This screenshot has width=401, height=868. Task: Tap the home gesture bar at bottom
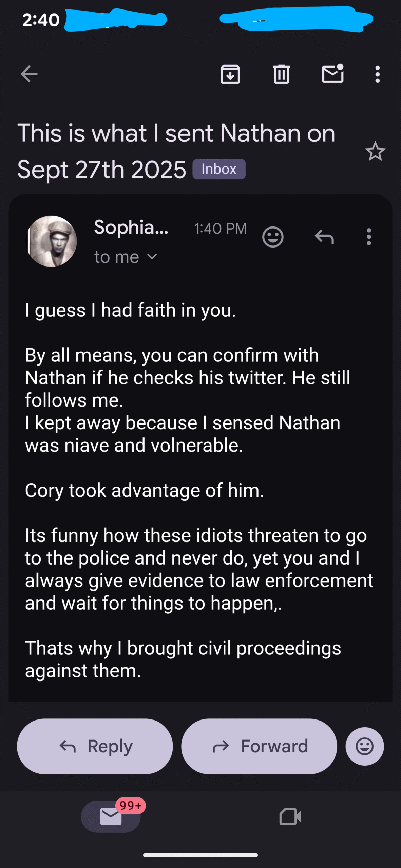click(x=200, y=855)
